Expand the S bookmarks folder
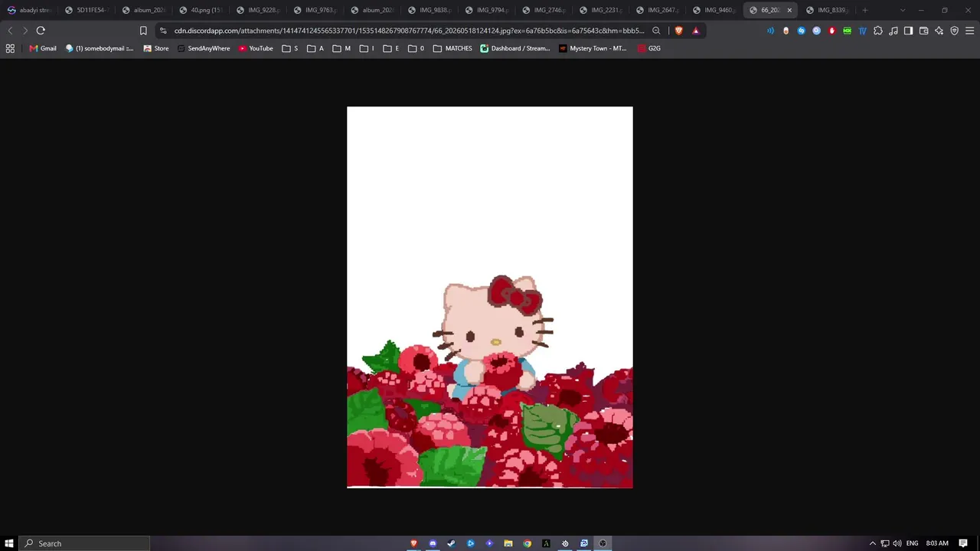Viewport: 980px width, 551px height. coord(290,48)
